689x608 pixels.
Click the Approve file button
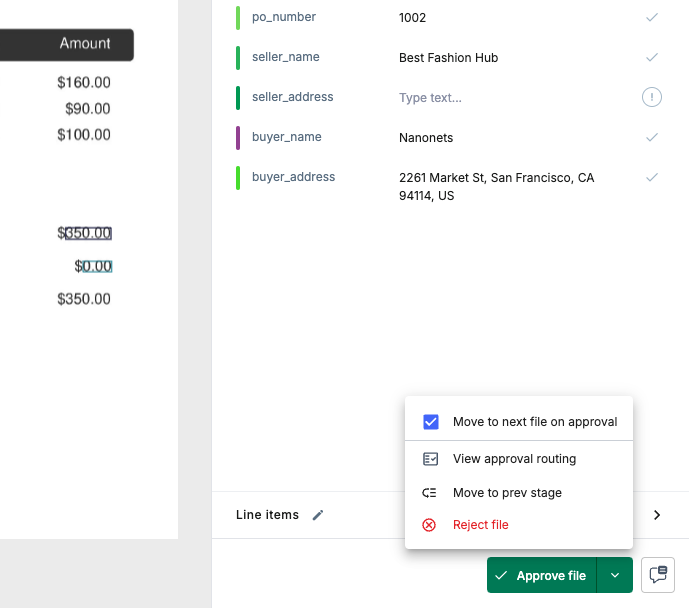pos(541,575)
